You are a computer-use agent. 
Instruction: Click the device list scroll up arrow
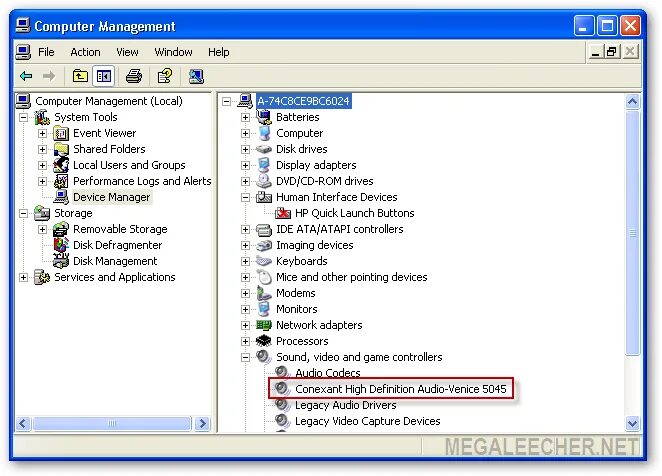click(632, 101)
